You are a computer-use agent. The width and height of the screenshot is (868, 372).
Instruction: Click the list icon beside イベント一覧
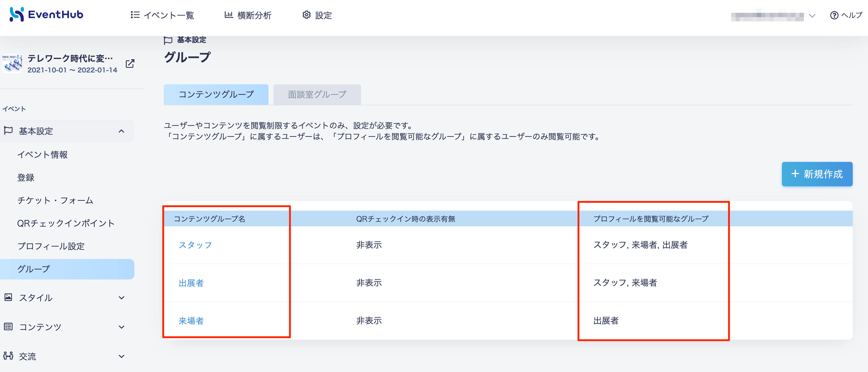[x=135, y=15]
